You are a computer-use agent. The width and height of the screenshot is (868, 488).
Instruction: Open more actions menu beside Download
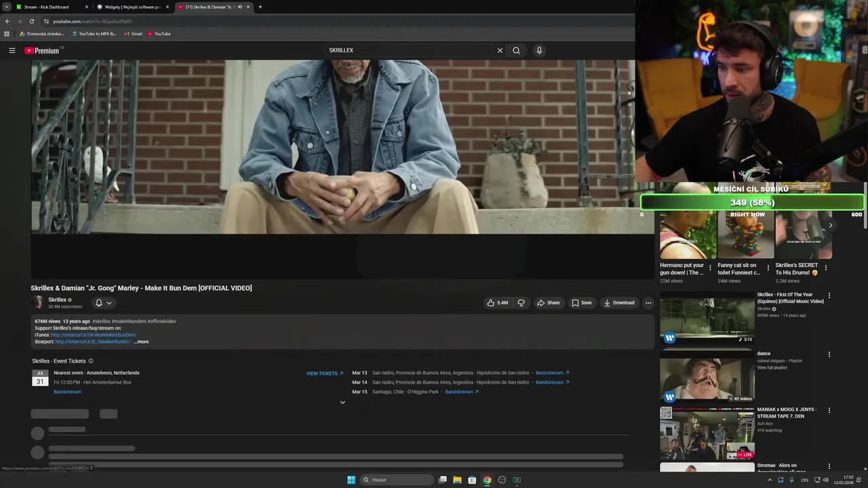click(x=648, y=303)
